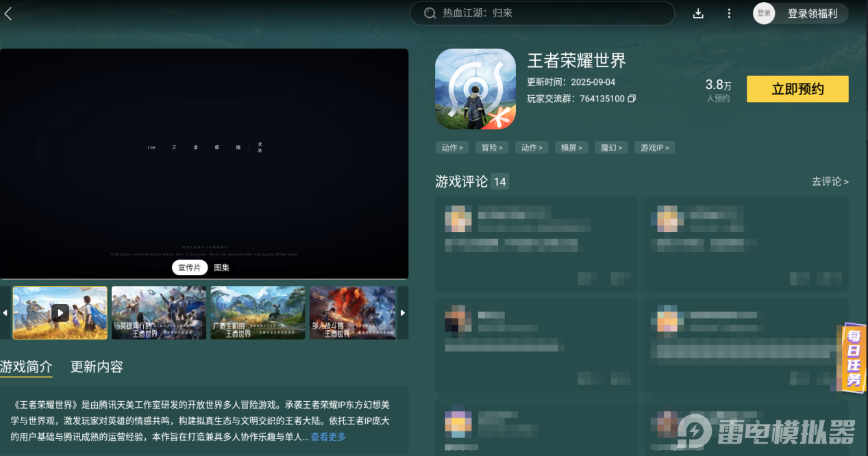Select the 游戏简介 tab
This screenshot has height=456, width=868.
(24, 367)
